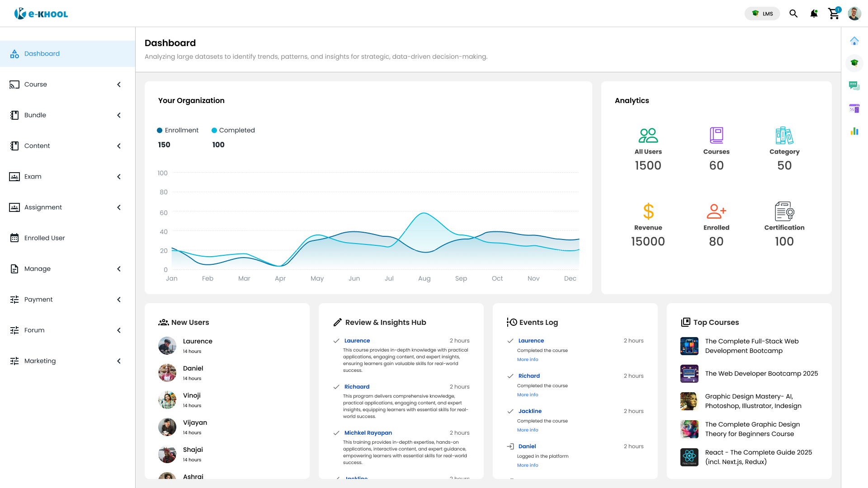The width and height of the screenshot is (868, 488).
Task: Open the Web Developer Bootcamp 2025 course
Action: pos(761,374)
